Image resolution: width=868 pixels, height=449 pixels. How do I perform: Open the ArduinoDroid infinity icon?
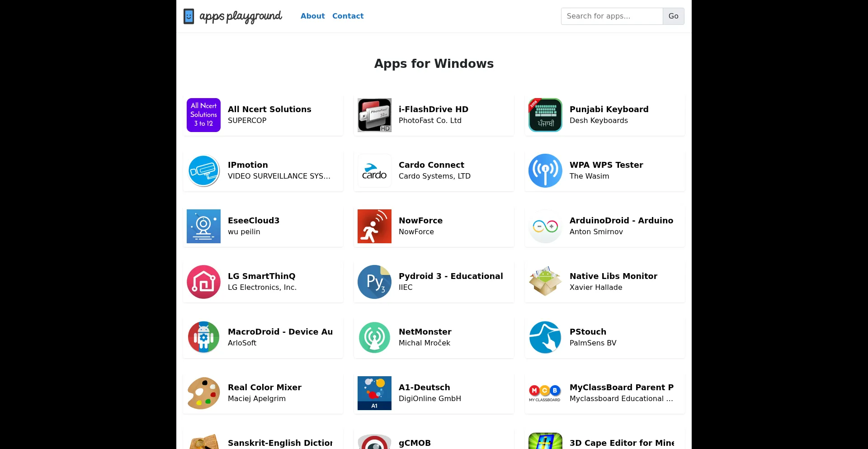click(x=545, y=226)
